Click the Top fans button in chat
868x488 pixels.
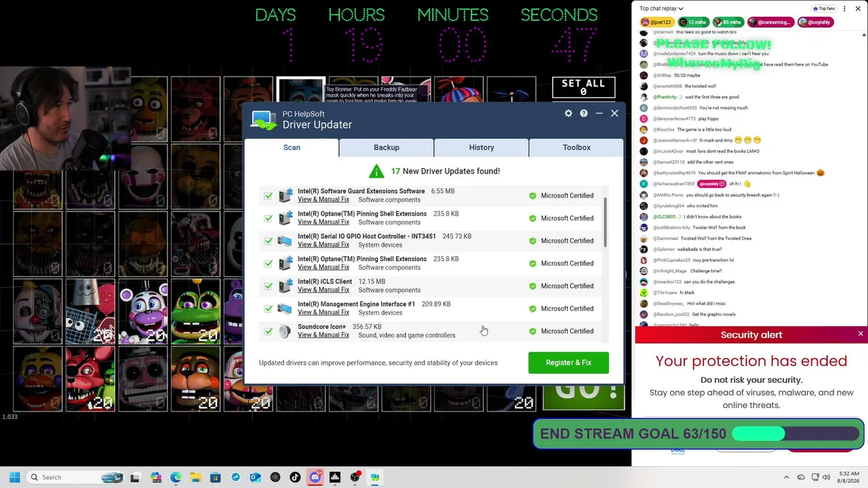824,8
